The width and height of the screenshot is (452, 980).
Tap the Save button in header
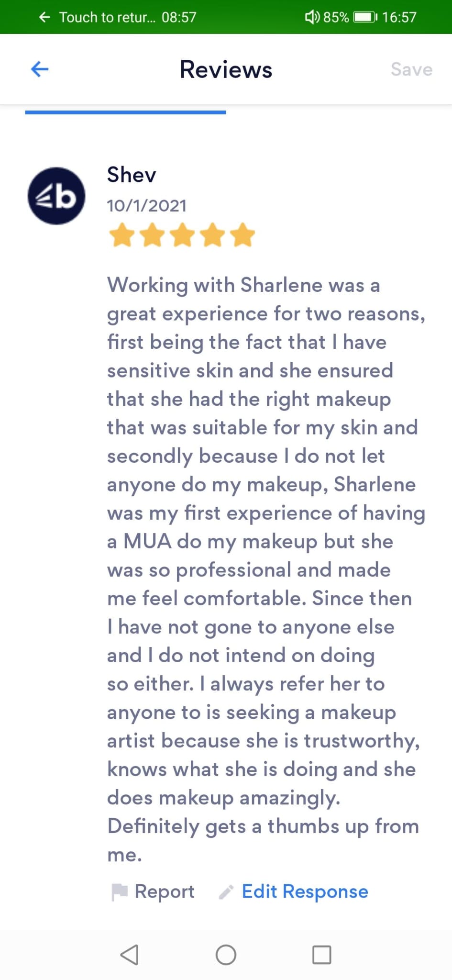tap(411, 69)
